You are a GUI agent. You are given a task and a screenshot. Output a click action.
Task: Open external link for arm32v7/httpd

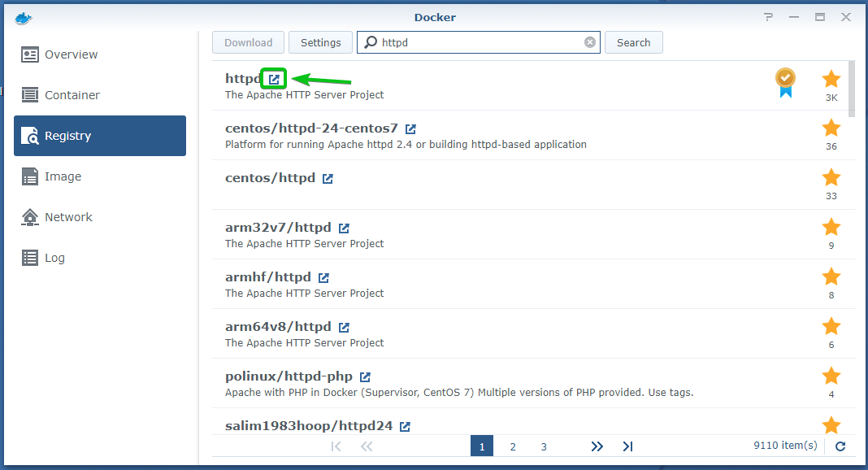coord(344,228)
